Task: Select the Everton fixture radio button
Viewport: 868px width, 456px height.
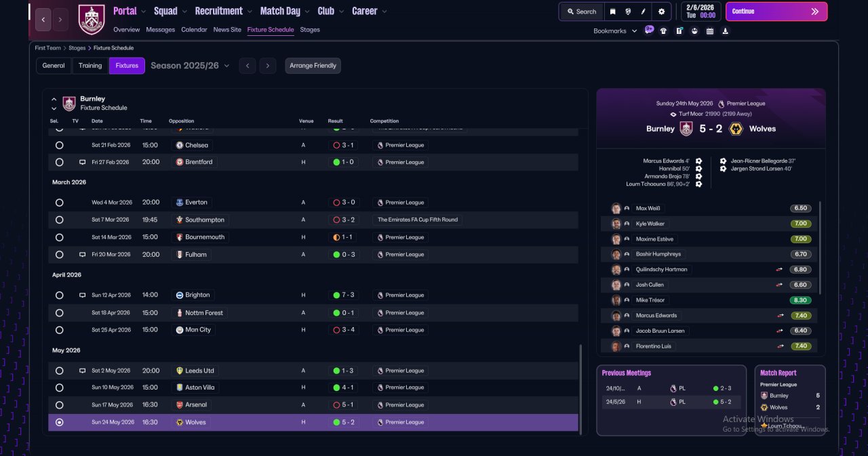Action: coord(59,203)
